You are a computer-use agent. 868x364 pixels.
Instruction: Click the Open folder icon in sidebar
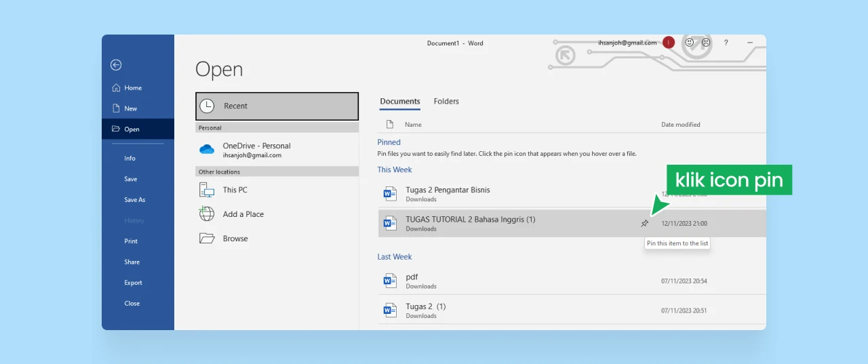[x=116, y=129]
